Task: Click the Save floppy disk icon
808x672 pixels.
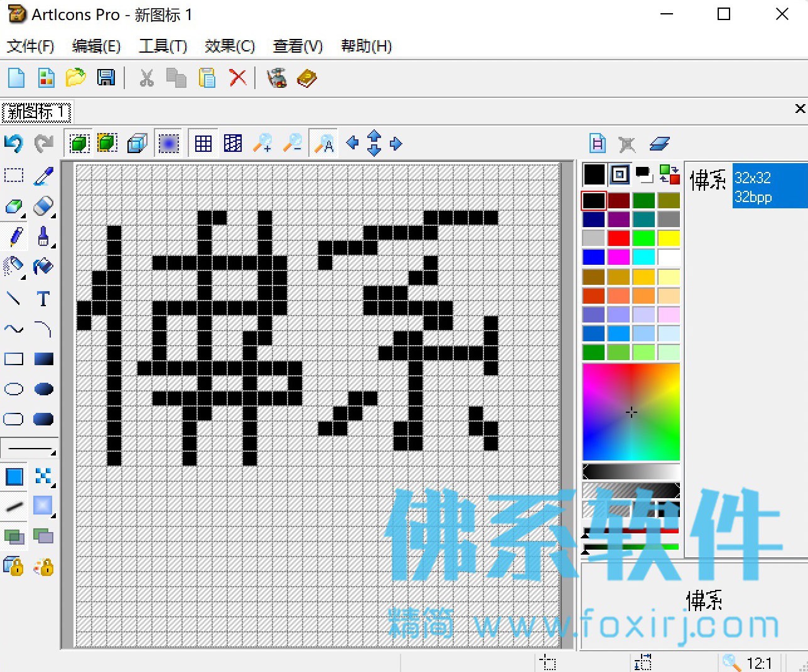Action: pos(105,78)
